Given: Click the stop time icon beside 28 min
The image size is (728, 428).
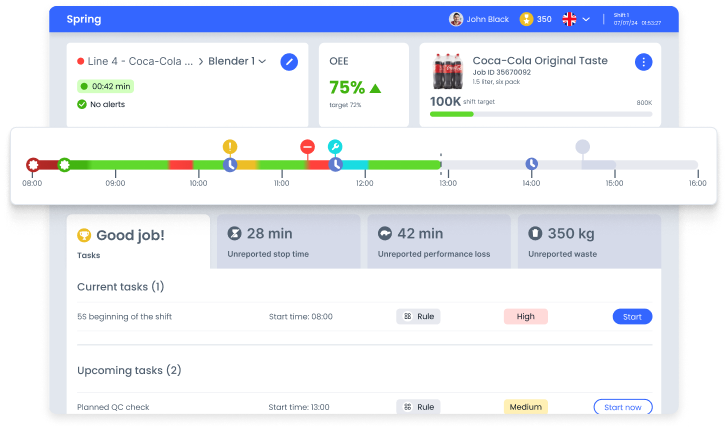Looking at the screenshot, I should (234, 233).
